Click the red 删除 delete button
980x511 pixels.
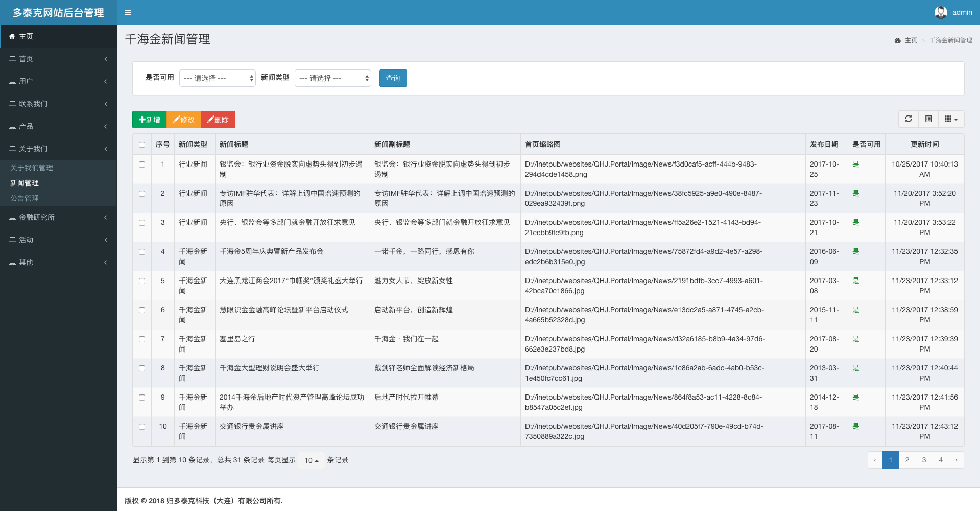[x=218, y=120]
